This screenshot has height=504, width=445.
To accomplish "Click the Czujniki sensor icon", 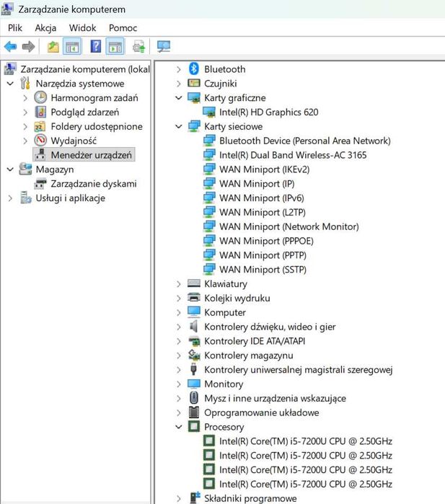I will [193, 83].
